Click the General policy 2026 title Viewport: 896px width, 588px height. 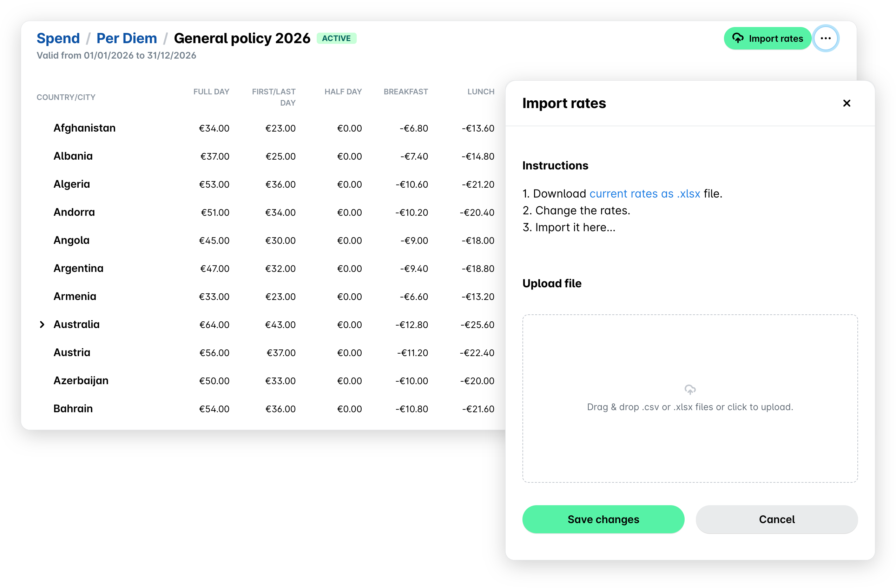click(242, 38)
